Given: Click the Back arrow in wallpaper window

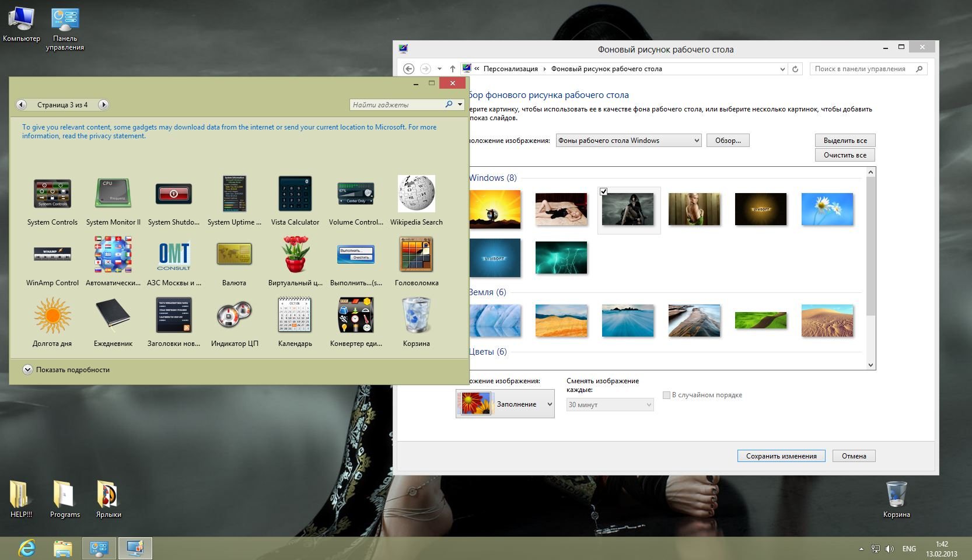Looking at the screenshot, I should [x=409, y=69].
